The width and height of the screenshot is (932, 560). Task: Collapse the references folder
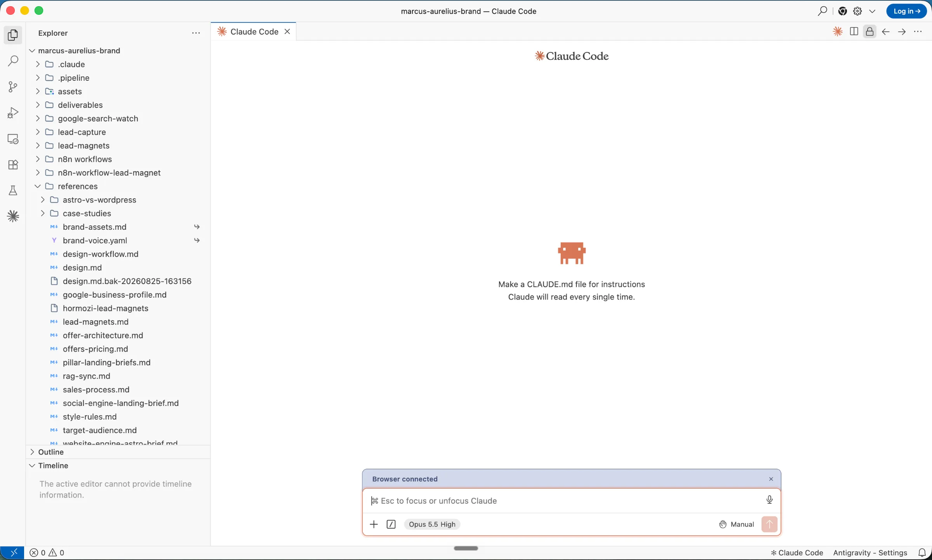tap(38, 186)
